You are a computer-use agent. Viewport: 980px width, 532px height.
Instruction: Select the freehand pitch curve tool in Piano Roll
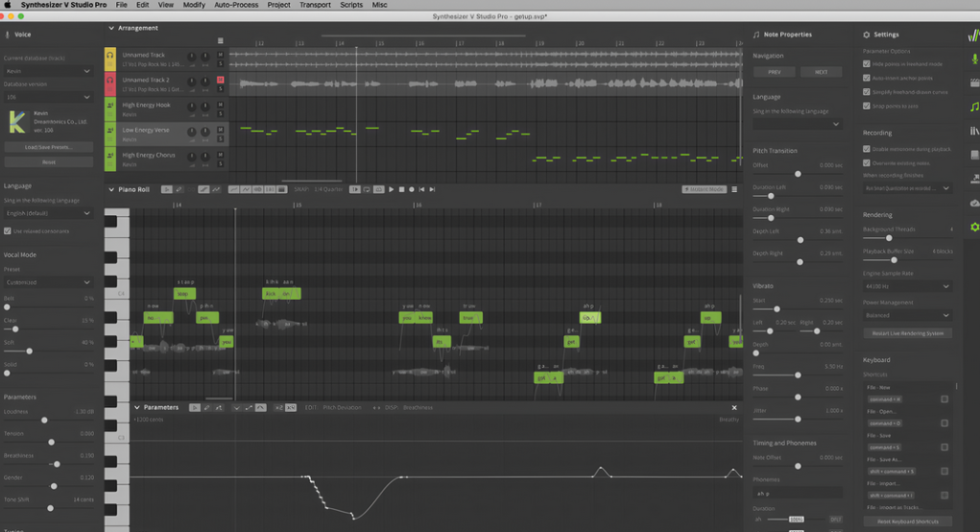[216, 189]
